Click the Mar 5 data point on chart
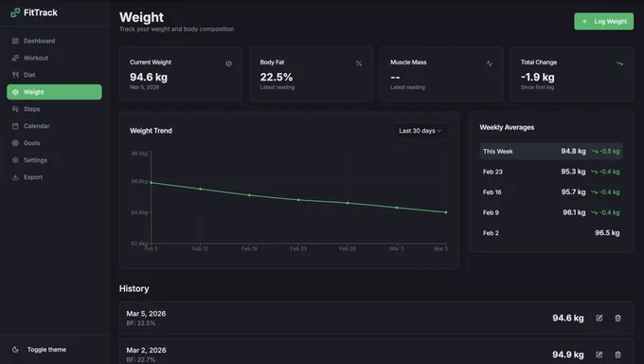 tap(446, 212)
